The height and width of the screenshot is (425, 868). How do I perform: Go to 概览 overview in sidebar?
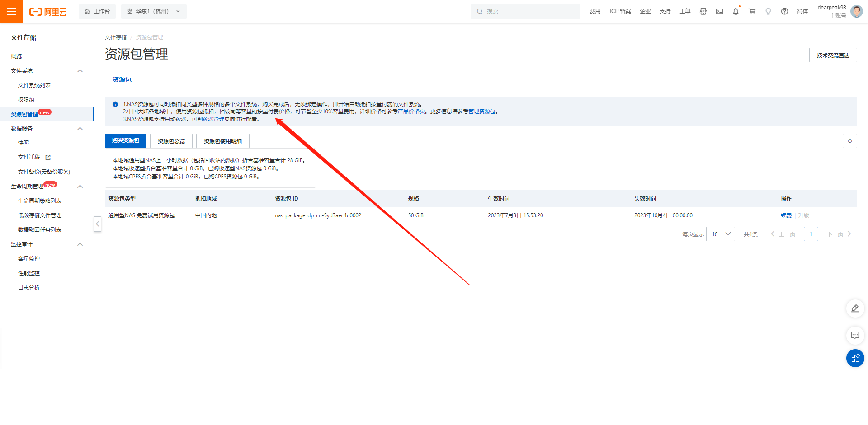[16, 56]
